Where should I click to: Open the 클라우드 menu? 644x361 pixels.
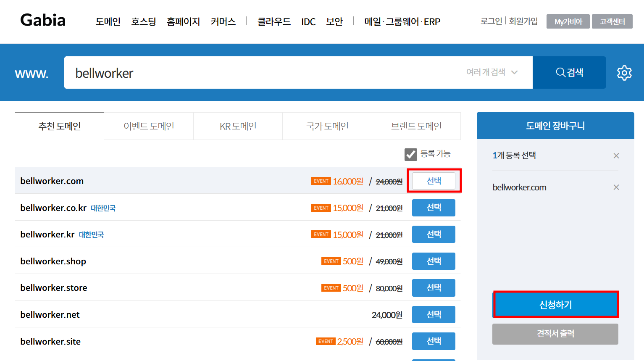274,21
